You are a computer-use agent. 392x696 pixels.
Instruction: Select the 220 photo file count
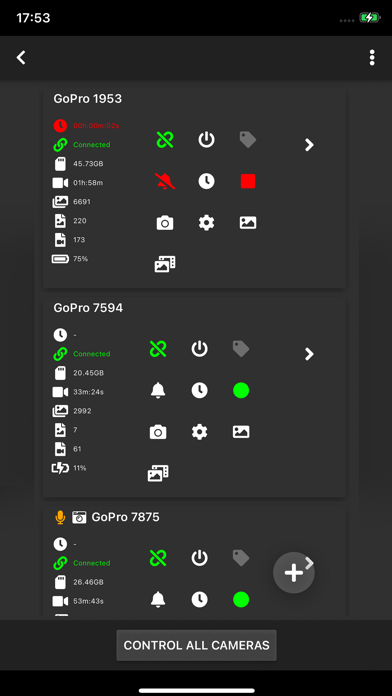pos(80,221)
